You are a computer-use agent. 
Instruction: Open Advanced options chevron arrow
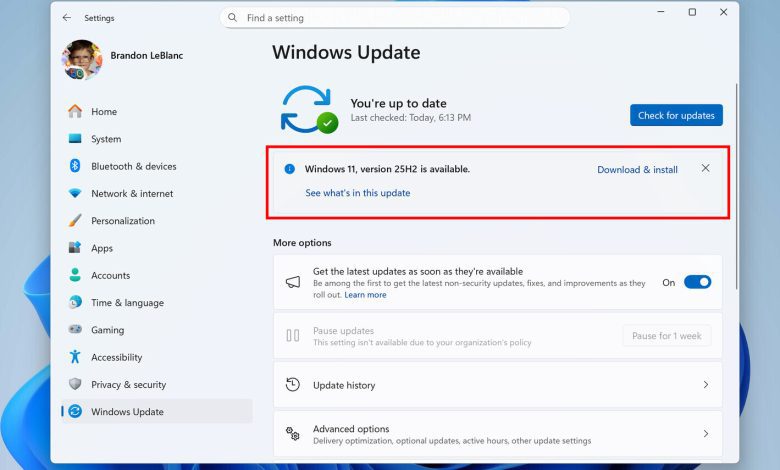pyautogui.click(x=705, y=434)
